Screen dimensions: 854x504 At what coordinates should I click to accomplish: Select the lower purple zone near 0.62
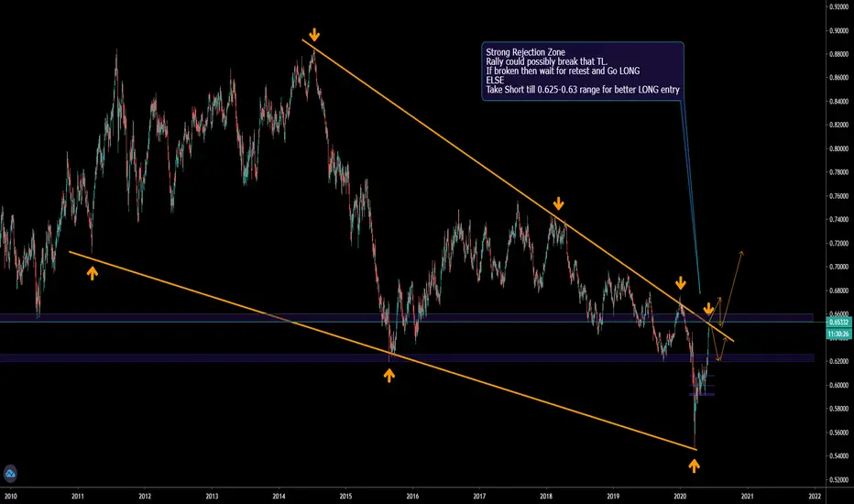pyautogui.click(x=407, y=358)
